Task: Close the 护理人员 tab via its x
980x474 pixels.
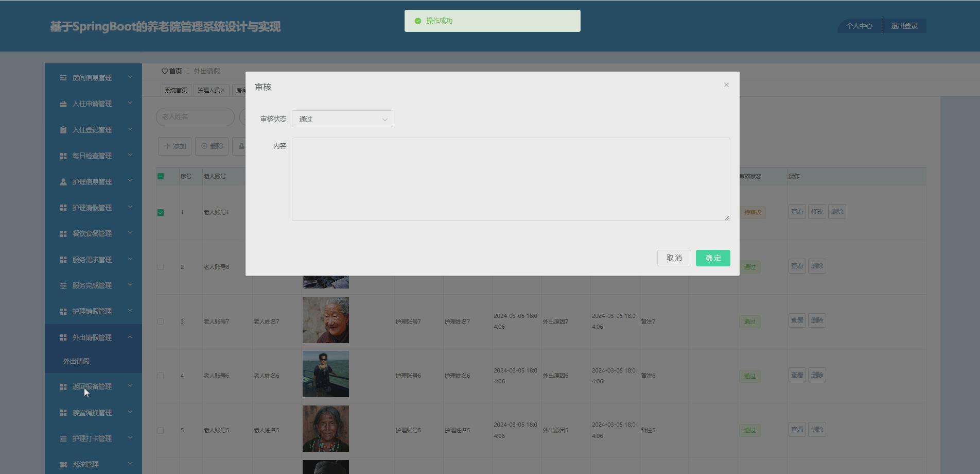Action: tap(223, 90)
